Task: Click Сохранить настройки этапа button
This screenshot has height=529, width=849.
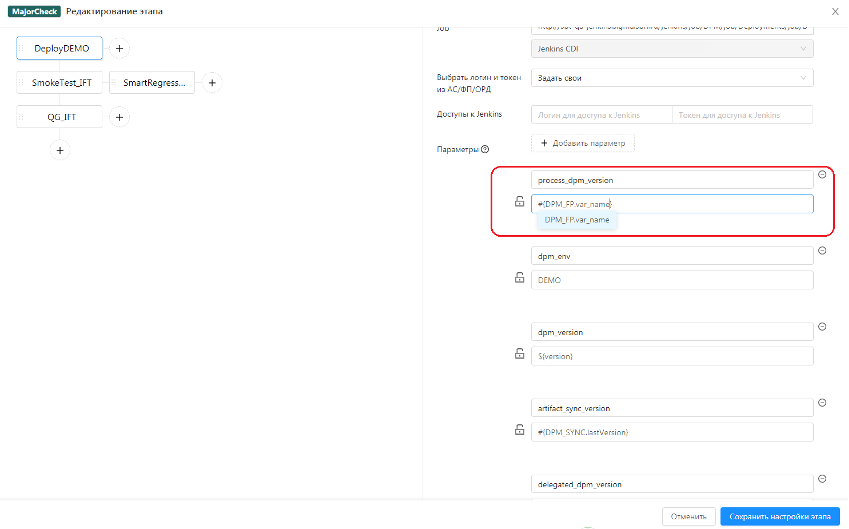Action: [x=779, y=516]
